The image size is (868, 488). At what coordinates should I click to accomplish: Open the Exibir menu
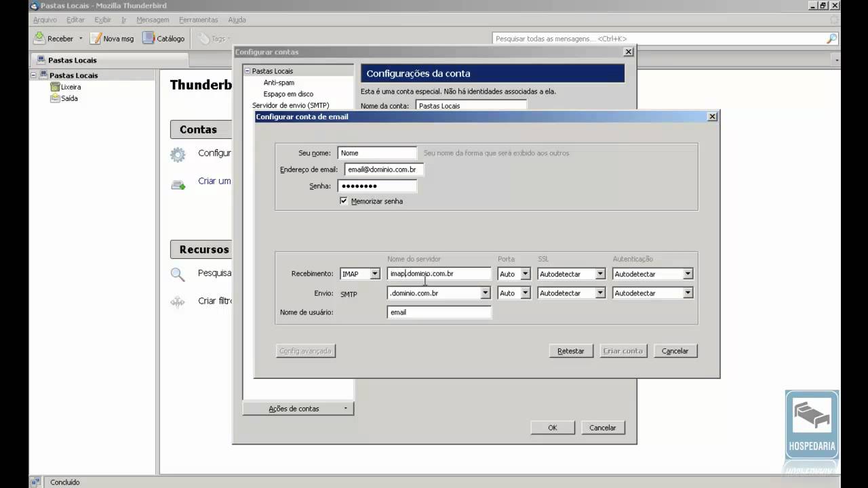point(102,20)
